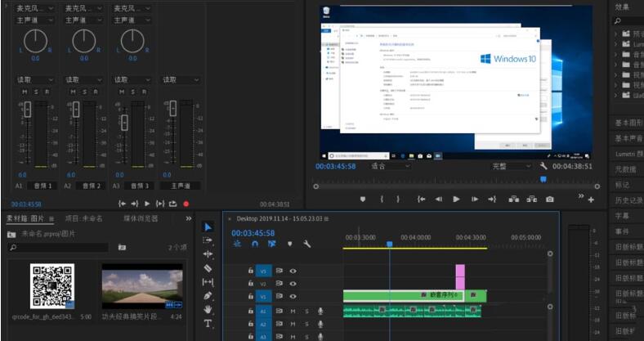Screen dimensions: 644x341
Task: Choose the Hand tool
Action: pos(208,309)
